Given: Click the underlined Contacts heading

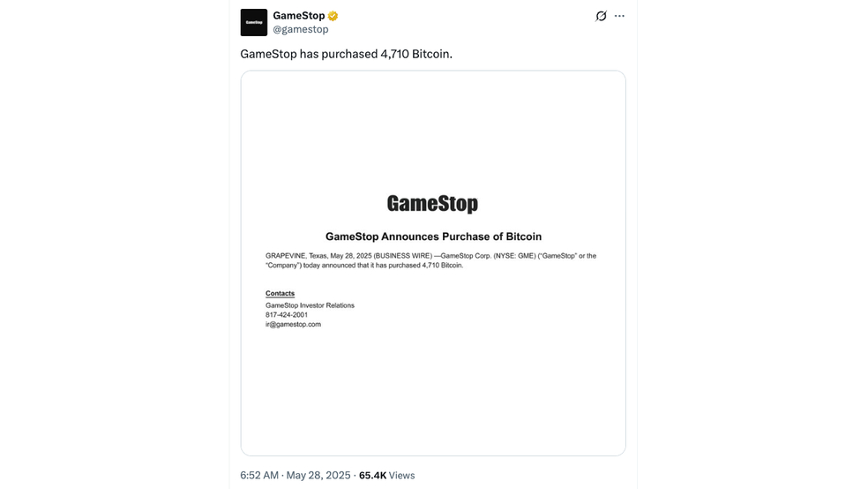Looking at the screenshot, I should pos(281,294).
